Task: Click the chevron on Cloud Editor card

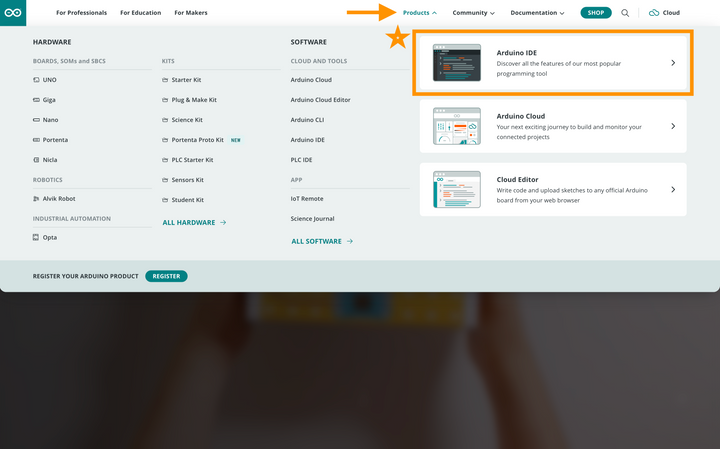Action: coord(673,190)
